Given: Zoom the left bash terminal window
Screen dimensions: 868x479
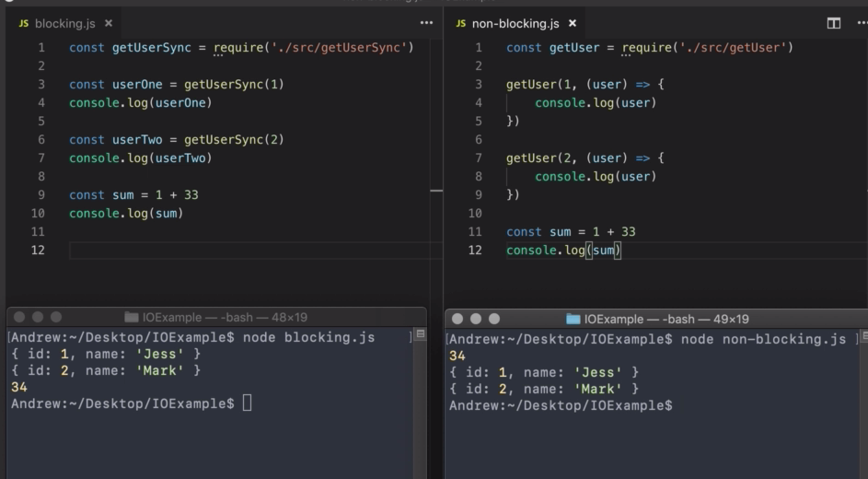Looking at the screenshot, I should coord(56,317).
